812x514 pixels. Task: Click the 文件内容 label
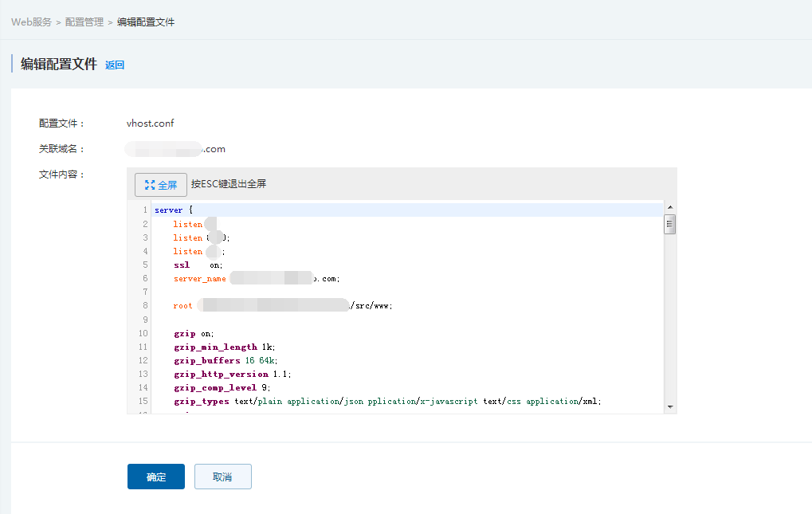(61, 175)
